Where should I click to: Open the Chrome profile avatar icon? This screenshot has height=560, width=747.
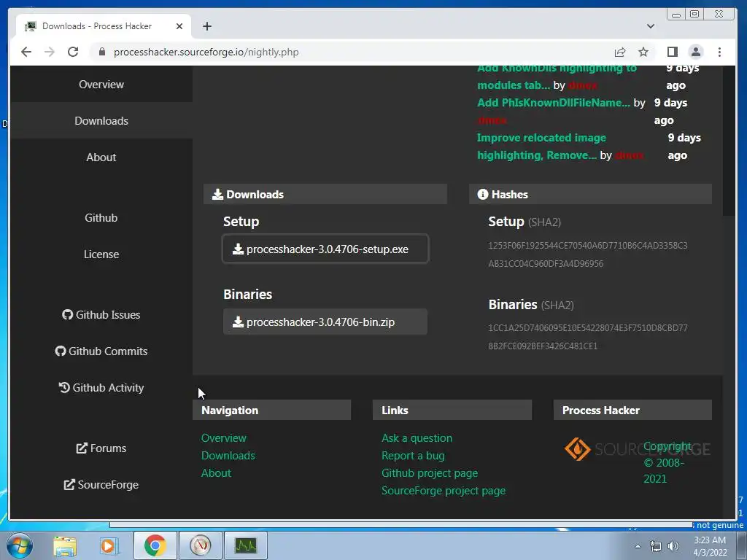pos(695,52)
